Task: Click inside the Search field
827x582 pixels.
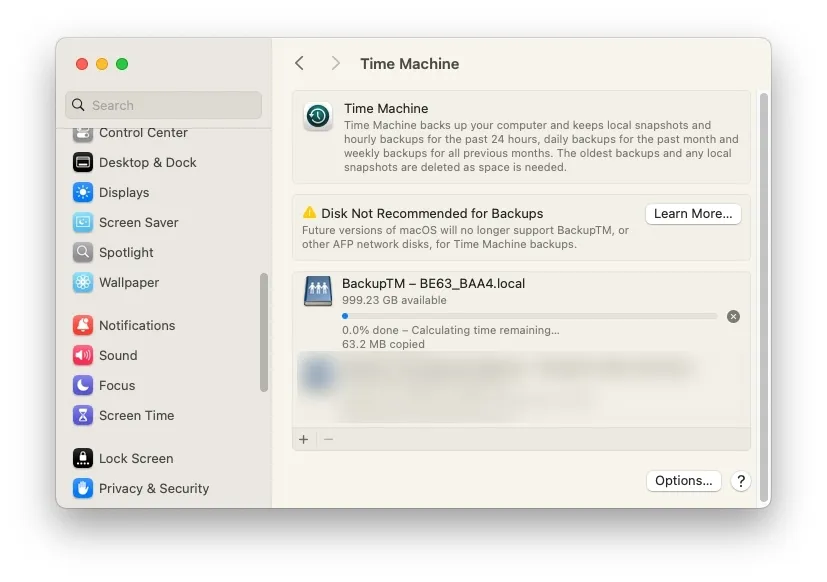Action: tap(164, 105)
